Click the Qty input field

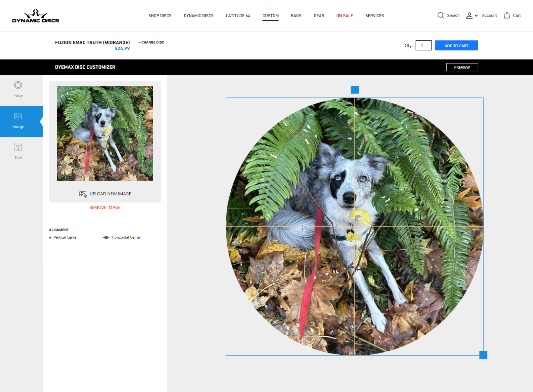423,45
